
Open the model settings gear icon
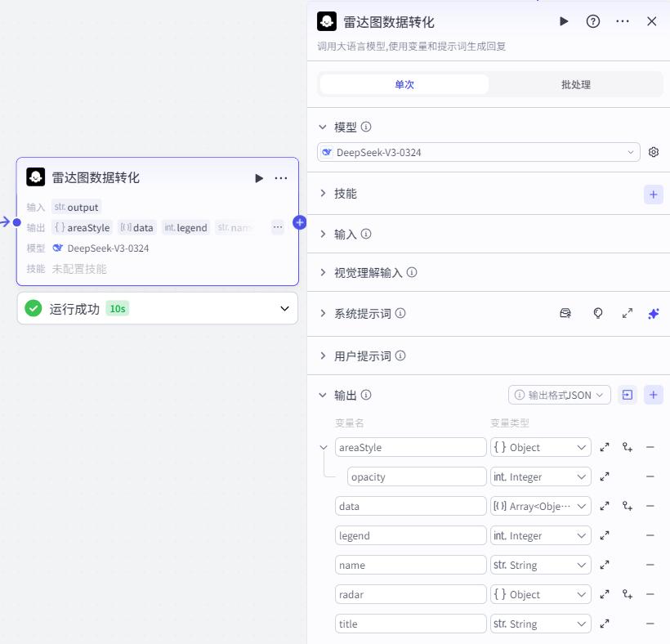click(x=653, y=152)
